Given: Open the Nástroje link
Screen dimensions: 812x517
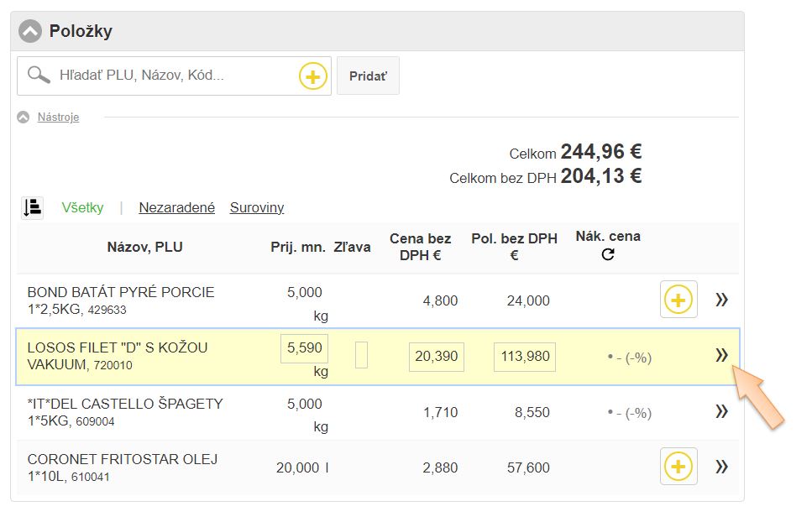Looking at the screenshot, I should coord(58,117).
